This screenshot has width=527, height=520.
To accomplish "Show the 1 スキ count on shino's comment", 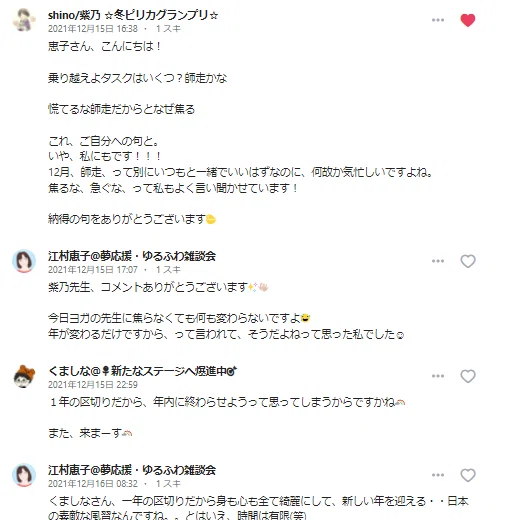I will [168, 29].
